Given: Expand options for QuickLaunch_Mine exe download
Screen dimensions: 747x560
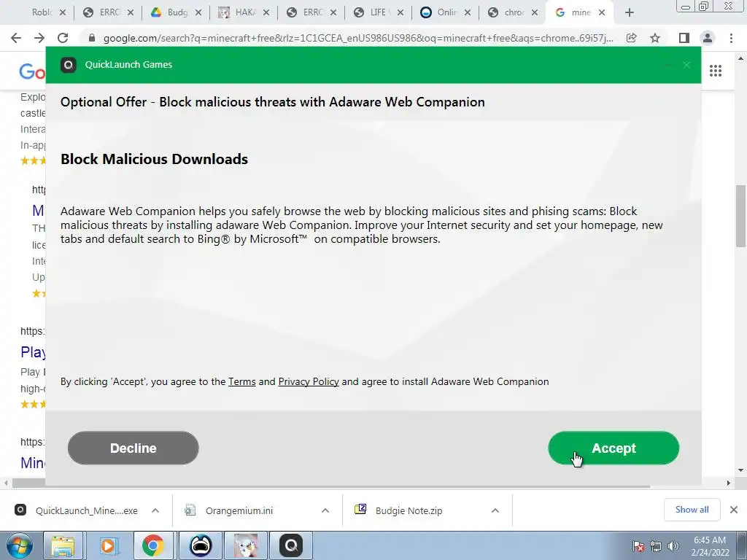Looking at the screenshot, I should [155, 510].
